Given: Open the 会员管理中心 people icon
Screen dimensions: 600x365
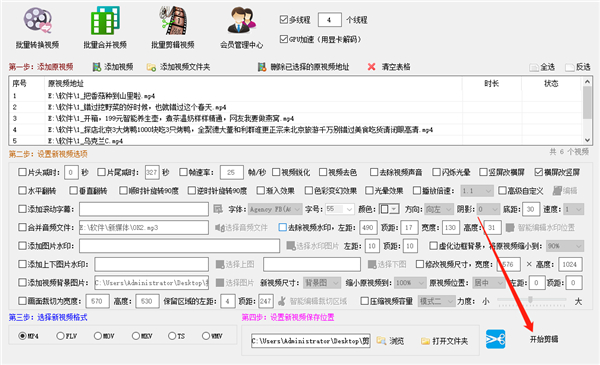Looking at the screenshot, I should 241,21.
